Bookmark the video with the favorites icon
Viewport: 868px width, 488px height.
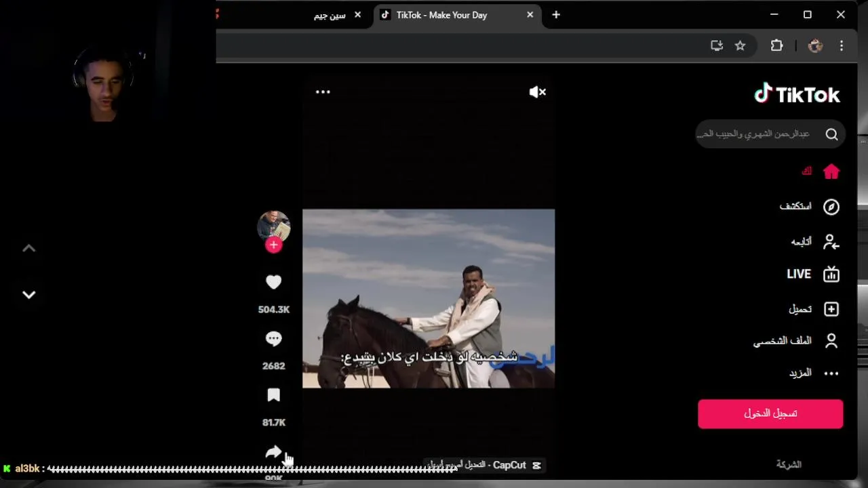coord(273,395)
